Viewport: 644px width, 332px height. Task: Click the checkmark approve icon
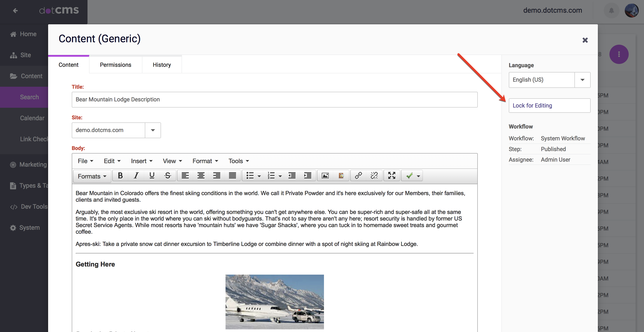pyautogui.click(x=408, y=175)
